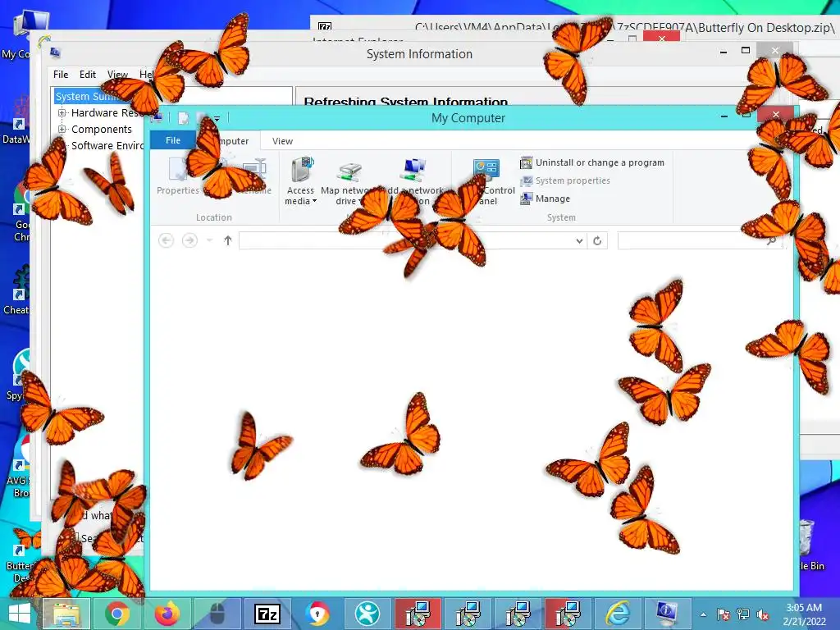Click the Properties ribbon button
Screen dimensions: 840x630
(177, 177)
